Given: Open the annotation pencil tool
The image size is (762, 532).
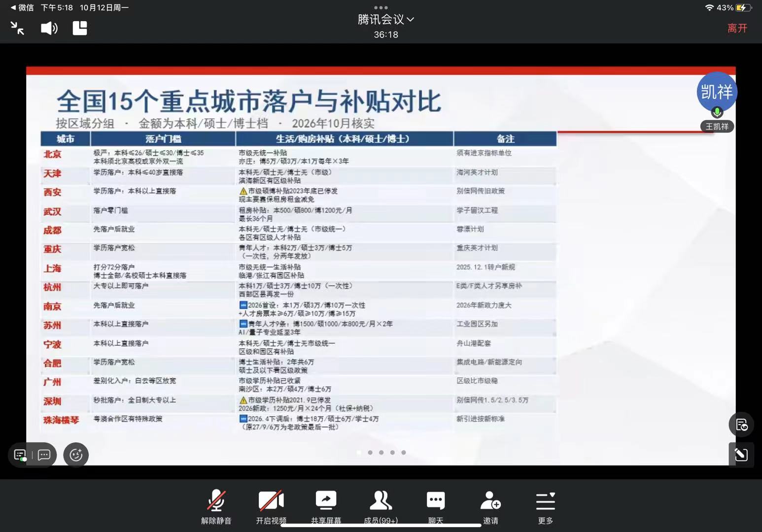Looking at the screenshot, I should 741,455.
